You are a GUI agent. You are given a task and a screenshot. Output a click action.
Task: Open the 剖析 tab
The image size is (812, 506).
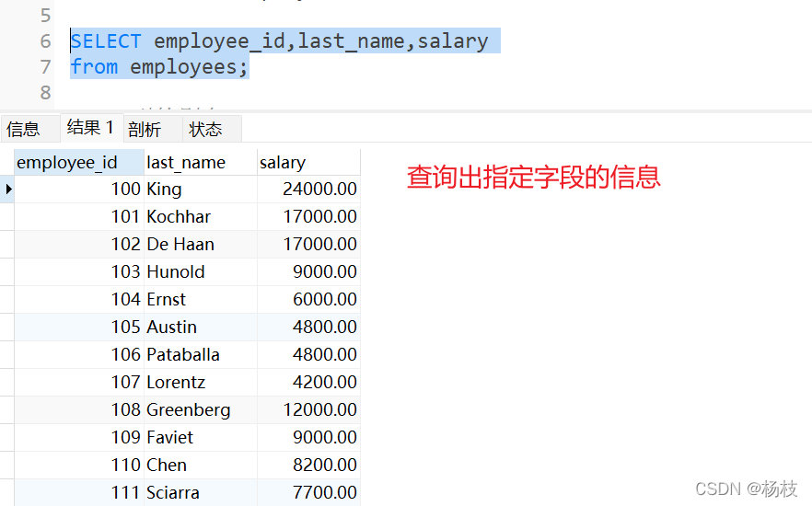click(152, 129)
